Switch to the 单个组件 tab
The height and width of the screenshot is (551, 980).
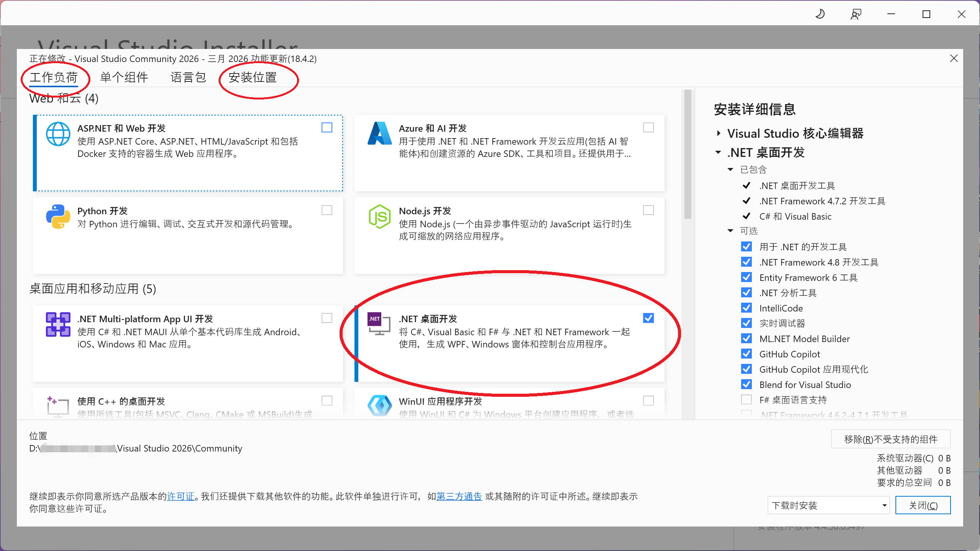124,77
